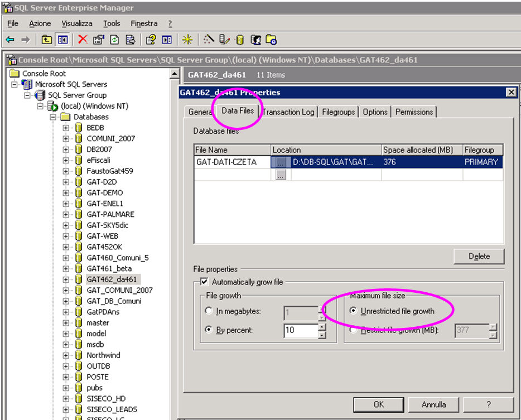Click the yellow star New toolbar icon
Viewport: 521px width, 420px height.
[x=187, y=40]
